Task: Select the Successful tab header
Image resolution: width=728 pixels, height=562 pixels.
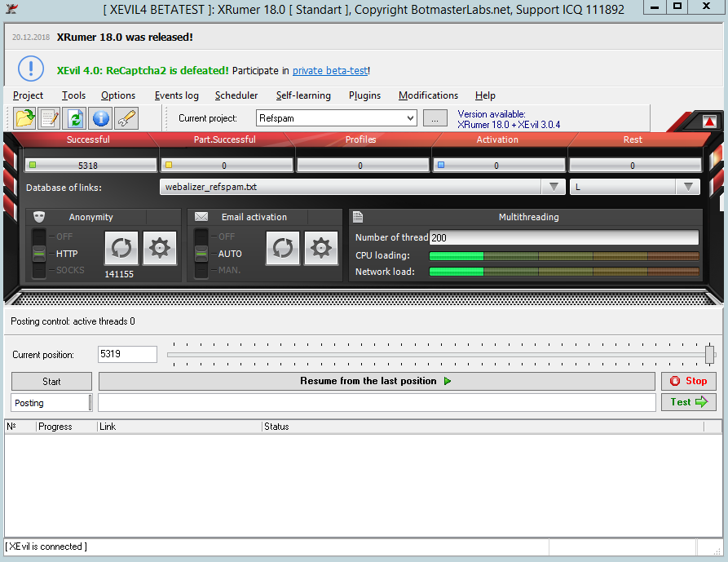Action: 88,139
